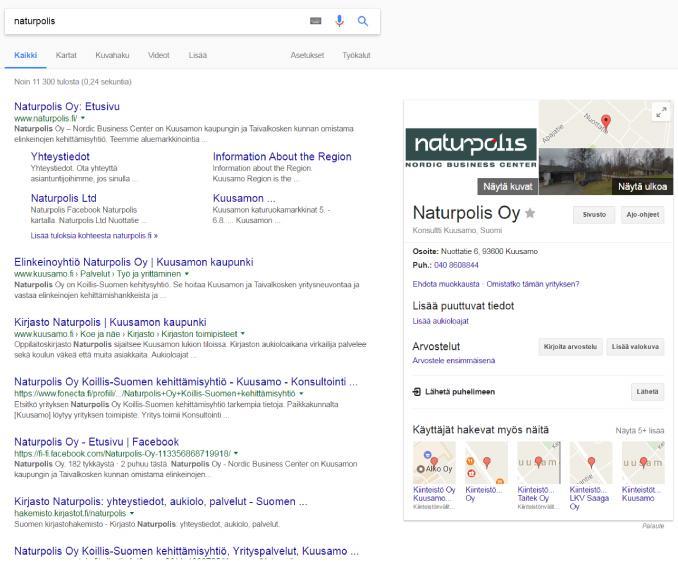Switch to the Kuvahaku tab
The width and height of the screenshot is (678, 561).
pyautogui.click(x=112, y=55)
